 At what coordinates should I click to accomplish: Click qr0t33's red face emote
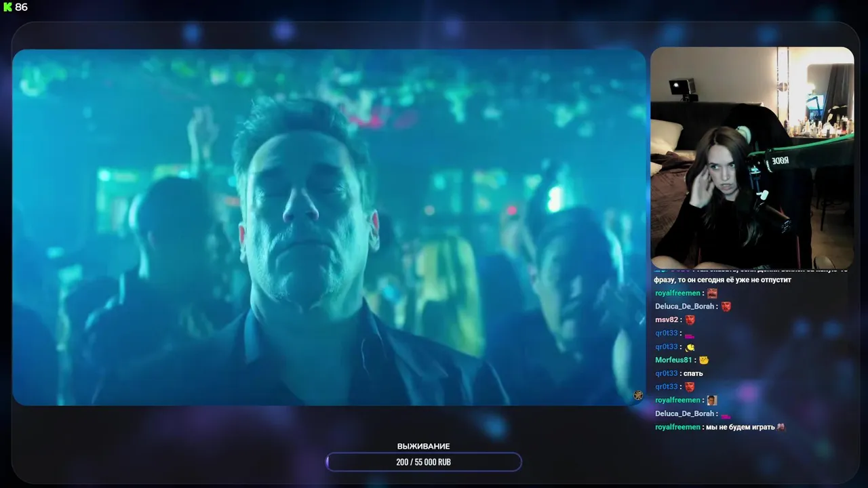(x=690, y=386)
